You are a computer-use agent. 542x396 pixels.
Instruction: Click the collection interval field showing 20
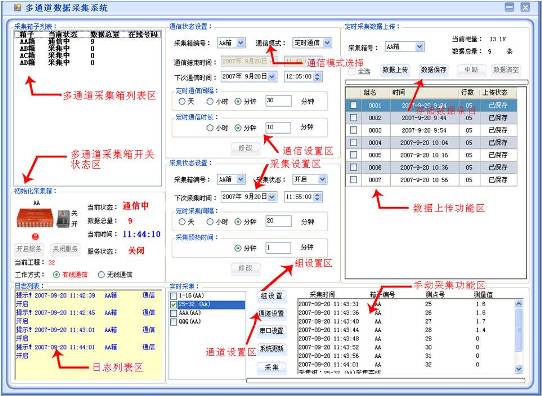(x=278, y=221)
